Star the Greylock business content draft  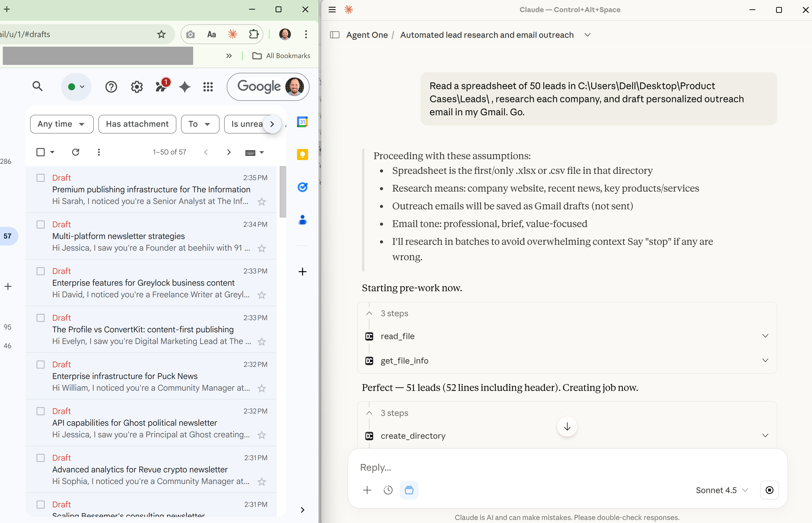[261, 295]
